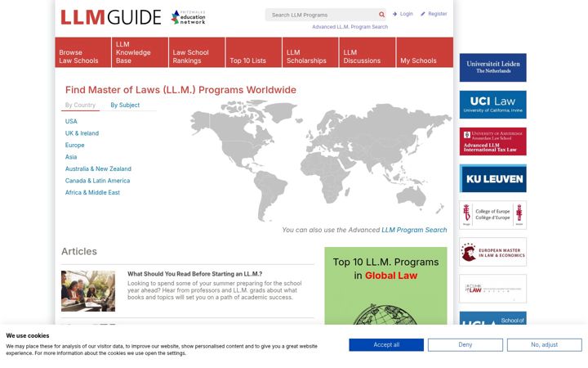Open the UCI Law banner
Image resolution: width=588 pixels, height=368 pixels.
click(x=492, y=105)
